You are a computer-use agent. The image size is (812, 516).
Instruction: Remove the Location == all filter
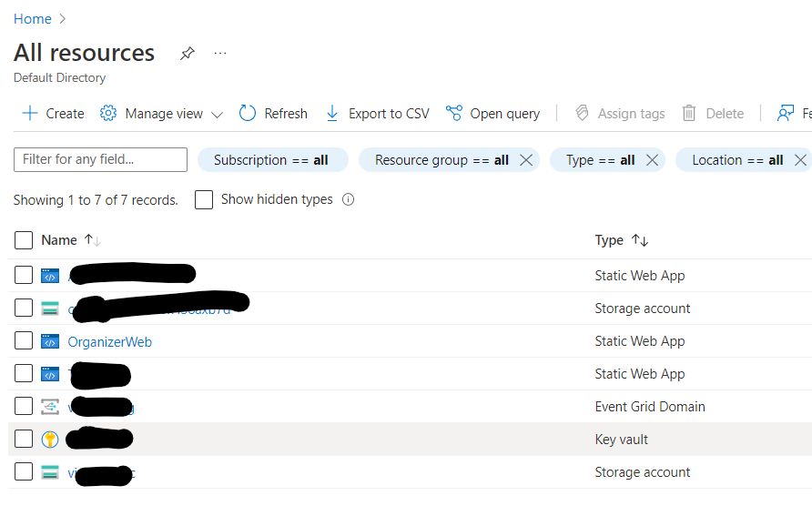point(800,160)
